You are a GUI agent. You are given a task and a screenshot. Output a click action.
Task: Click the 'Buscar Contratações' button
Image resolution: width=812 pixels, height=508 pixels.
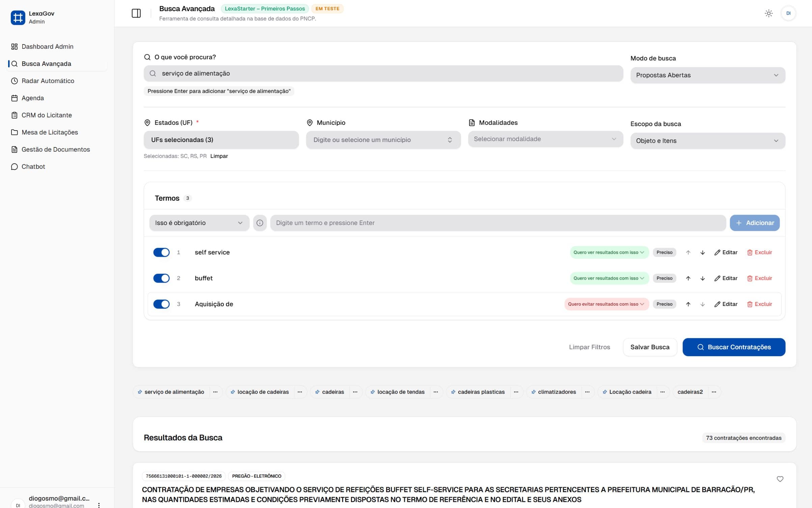click(x=734, y=347)
